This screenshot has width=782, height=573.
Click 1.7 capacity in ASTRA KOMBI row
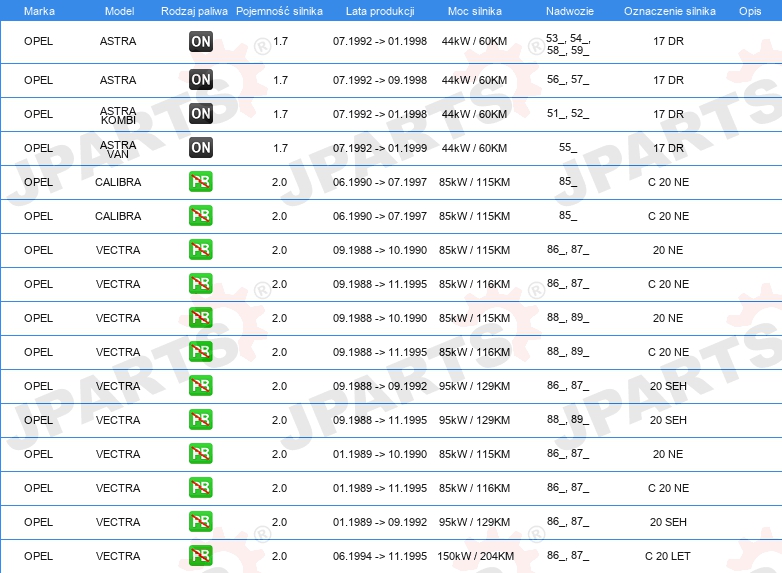tap(280, 114)
